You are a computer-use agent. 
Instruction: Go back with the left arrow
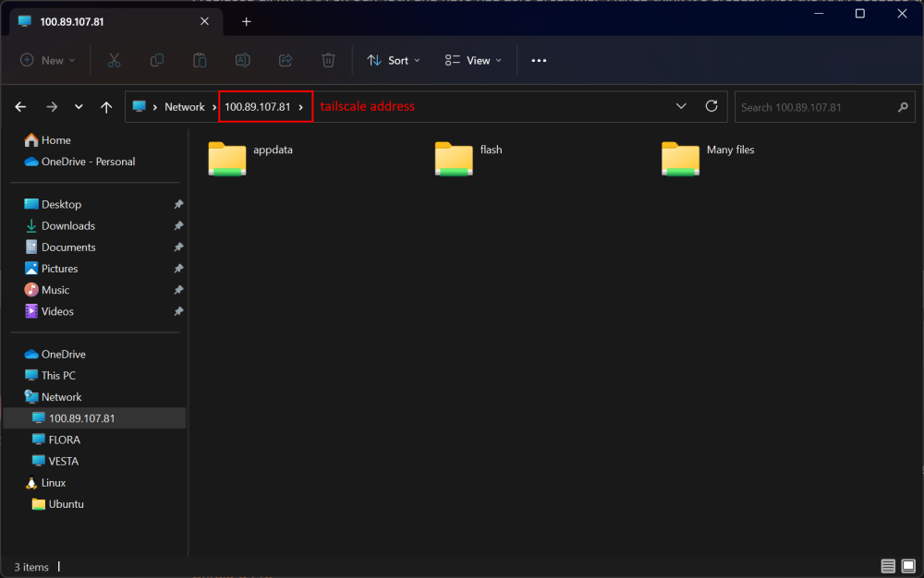20,106
